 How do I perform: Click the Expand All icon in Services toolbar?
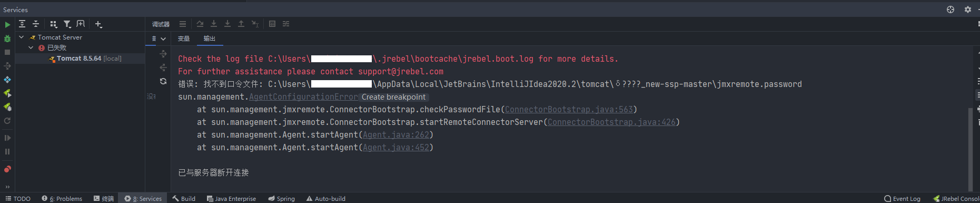(x=22, y=24)
